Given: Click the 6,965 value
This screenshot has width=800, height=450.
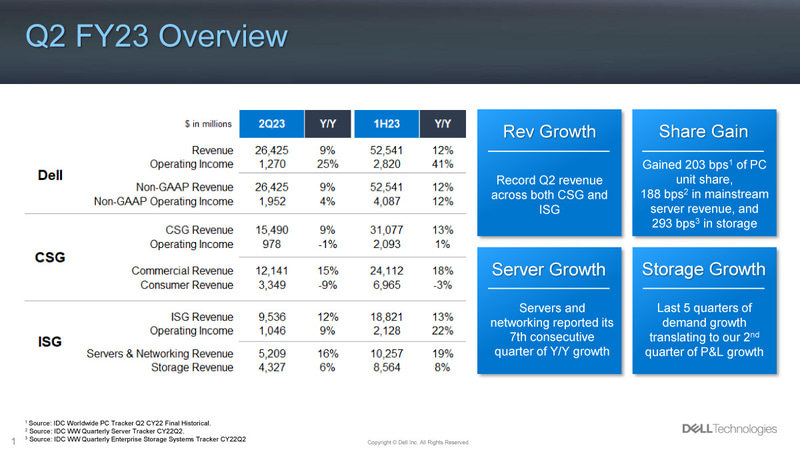Looking at the screenshot, I should tap(387, 285).
